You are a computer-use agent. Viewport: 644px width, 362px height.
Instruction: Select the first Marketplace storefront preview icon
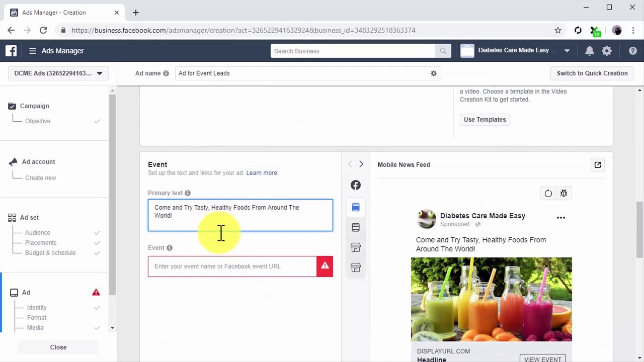coord(356,247)
